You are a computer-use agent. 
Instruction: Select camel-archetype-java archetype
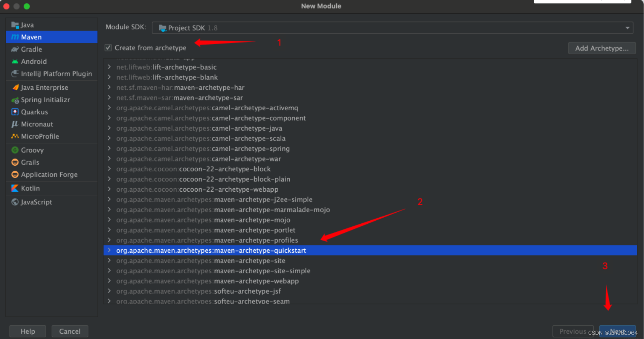click(370, 128)
